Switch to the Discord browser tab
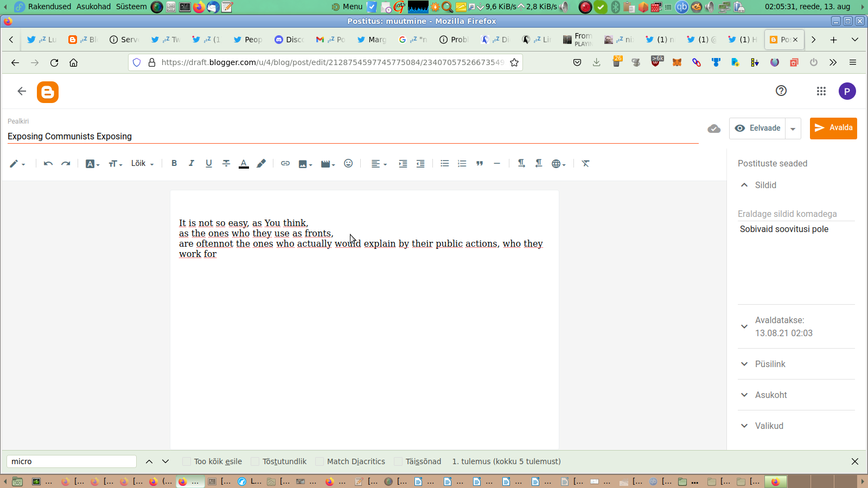This screenshot has height=488, width=868. coord(289,40)
